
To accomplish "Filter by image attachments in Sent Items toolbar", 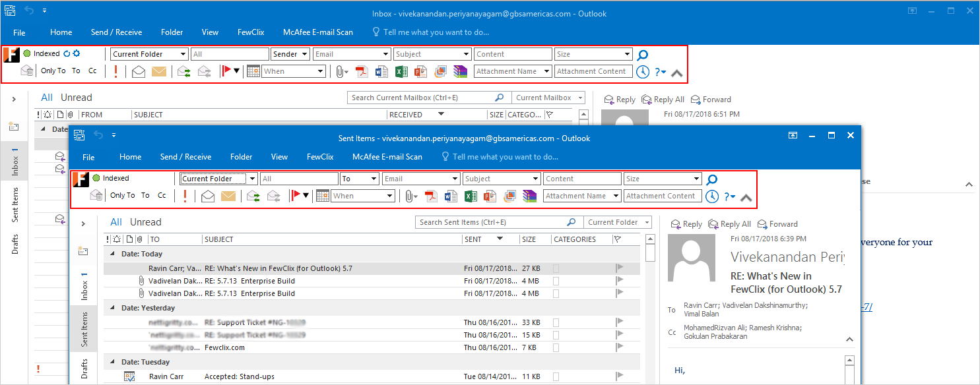I will (509, 196).
